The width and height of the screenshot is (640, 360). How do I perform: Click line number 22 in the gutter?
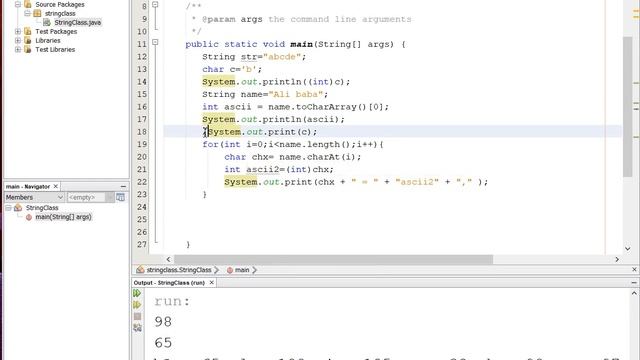coord(142,182)
